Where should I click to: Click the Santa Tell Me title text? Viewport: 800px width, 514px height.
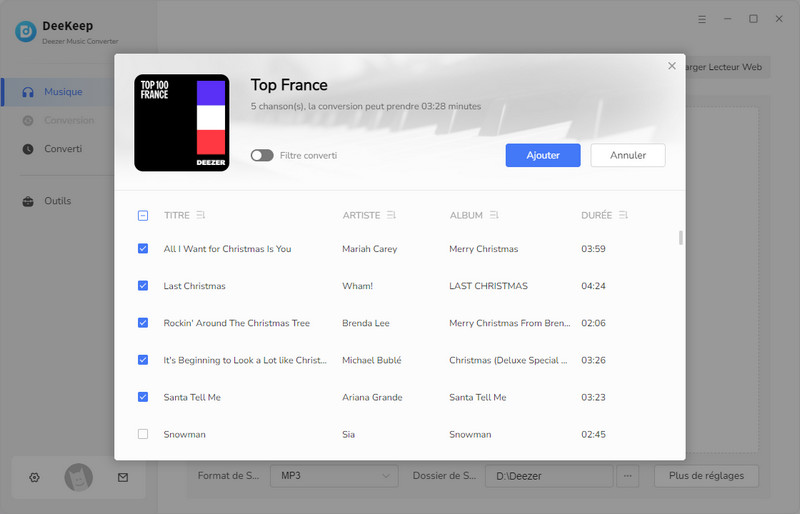pyautogui.click(x=192, y=397)
